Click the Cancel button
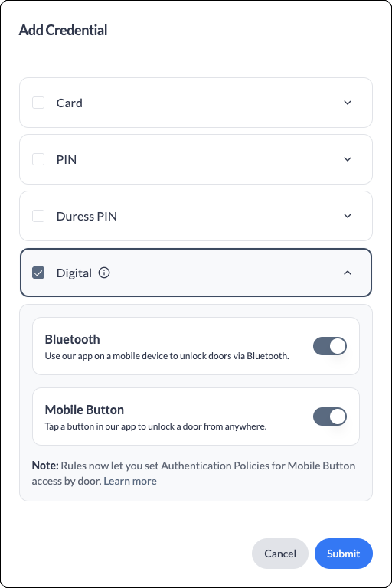The width and height of the screenshot is (392, 588). [280, 554]
